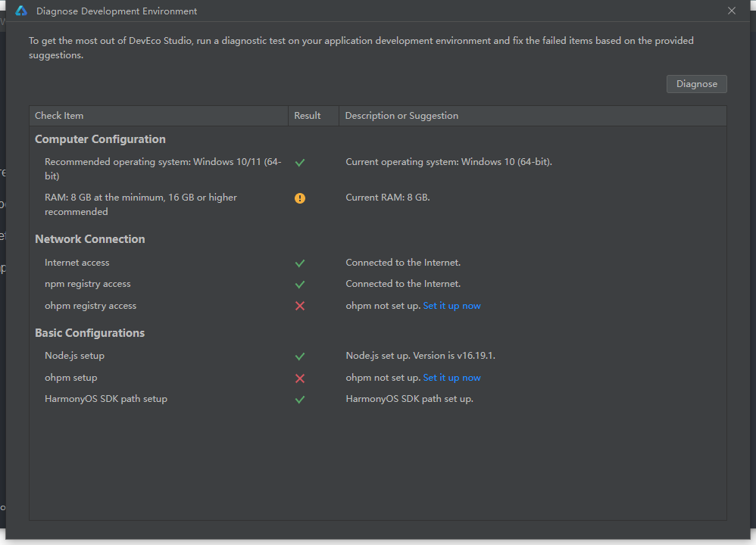The height and width of the screenshot is (545, 756).
Task: Select the Basic Configurations section heading
Action: (89, 333)
